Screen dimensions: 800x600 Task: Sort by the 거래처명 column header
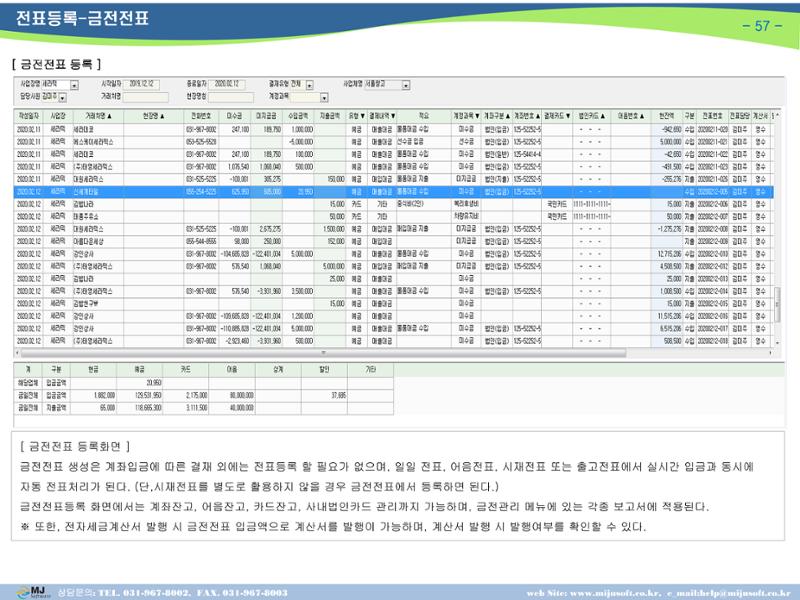click(x=98, y=116)
